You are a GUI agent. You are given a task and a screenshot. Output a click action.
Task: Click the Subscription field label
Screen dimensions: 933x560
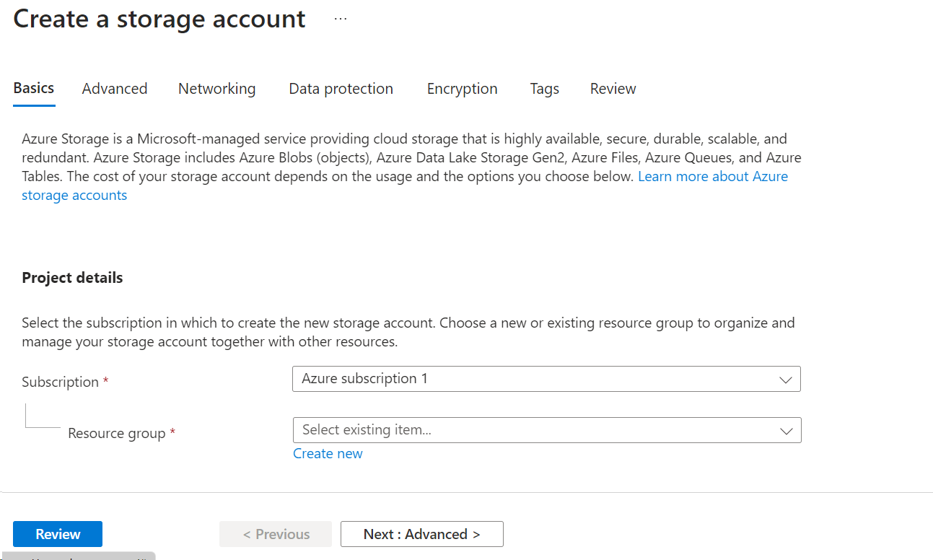[61, 382]
